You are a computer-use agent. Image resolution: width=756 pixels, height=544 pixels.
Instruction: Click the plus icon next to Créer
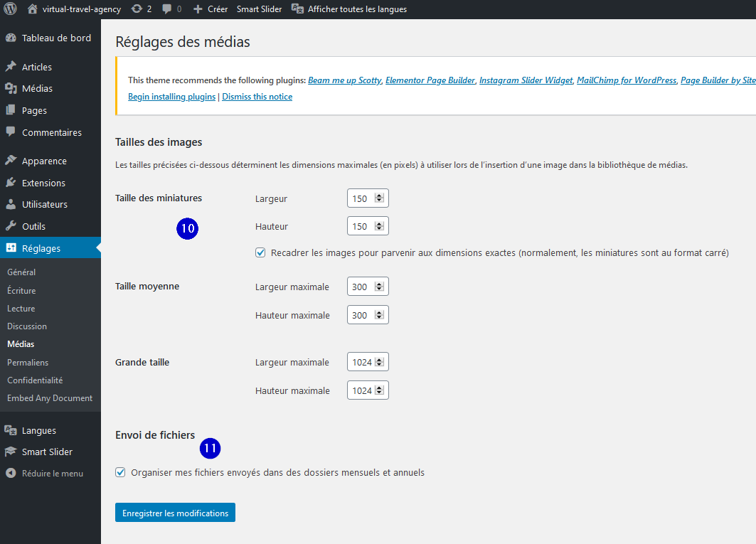198,9
